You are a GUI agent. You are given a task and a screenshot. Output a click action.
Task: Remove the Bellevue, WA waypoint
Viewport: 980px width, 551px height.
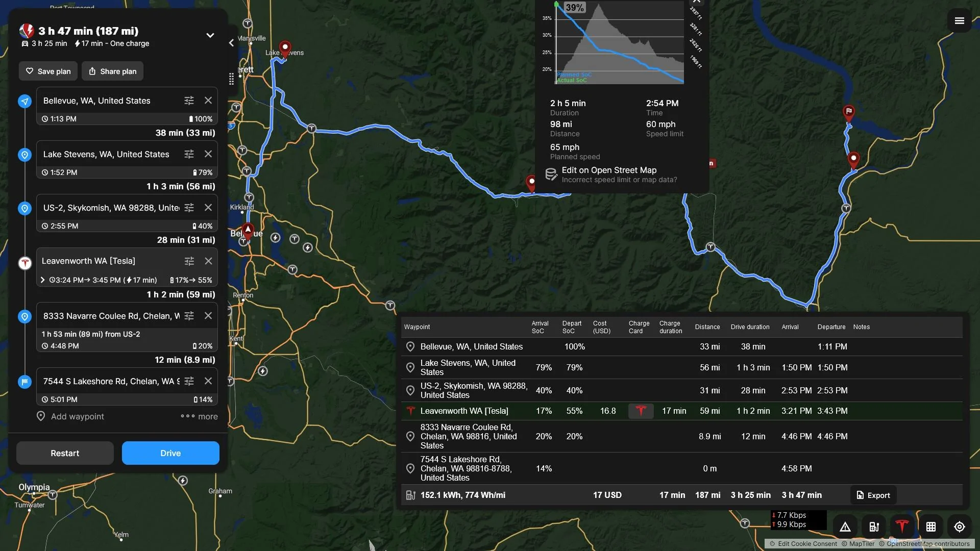click(x=208, y=101)
